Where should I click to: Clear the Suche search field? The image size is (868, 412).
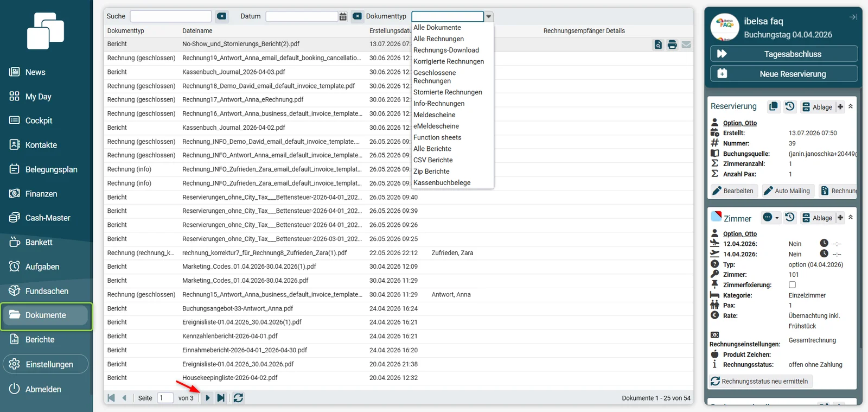pos(222,16)
